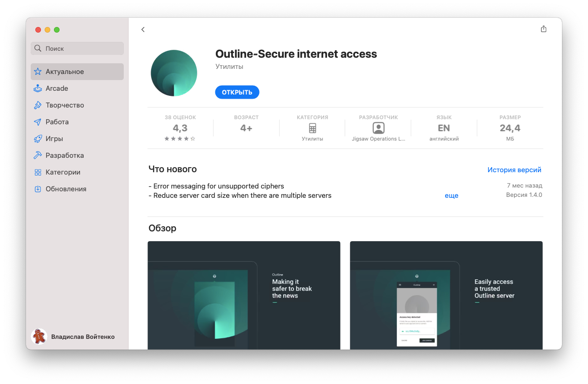This screenshot has width=588, height=384.
Task: Open the share menu icon
Action: (x=543, y=29)
